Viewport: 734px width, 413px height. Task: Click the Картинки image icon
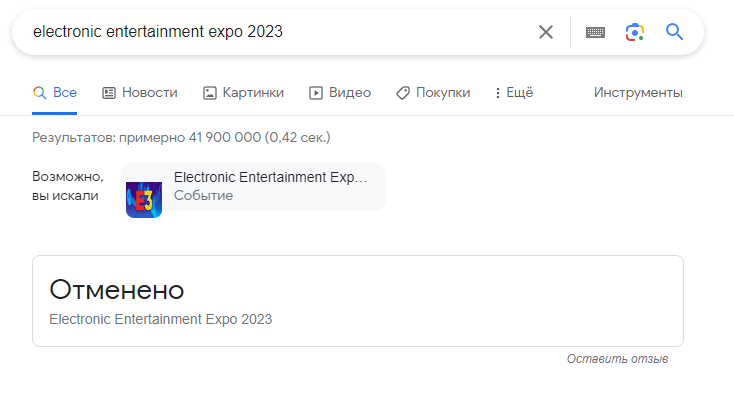pos(210,93)
